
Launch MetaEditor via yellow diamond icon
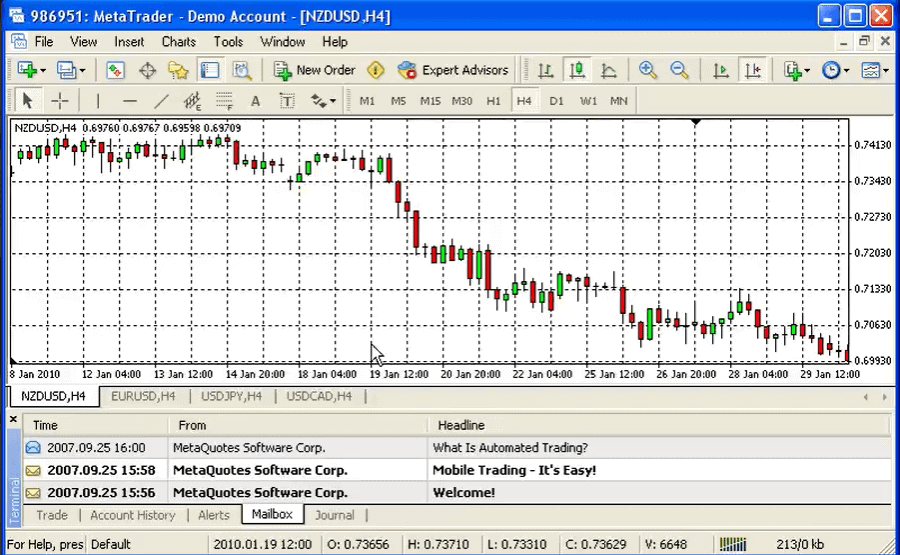[x=375, y=70]
